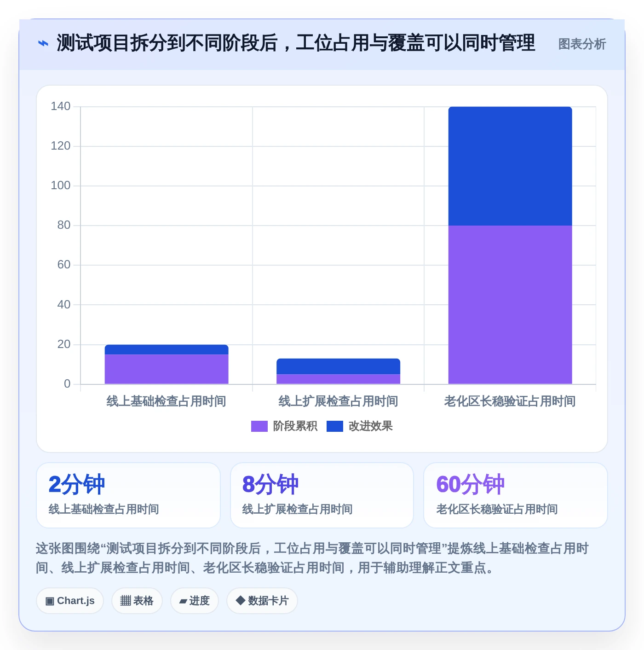The height and width of the screenshot is (650, 644).
Task: Click the 图表分析 label in header
Action: coord(582,44)
